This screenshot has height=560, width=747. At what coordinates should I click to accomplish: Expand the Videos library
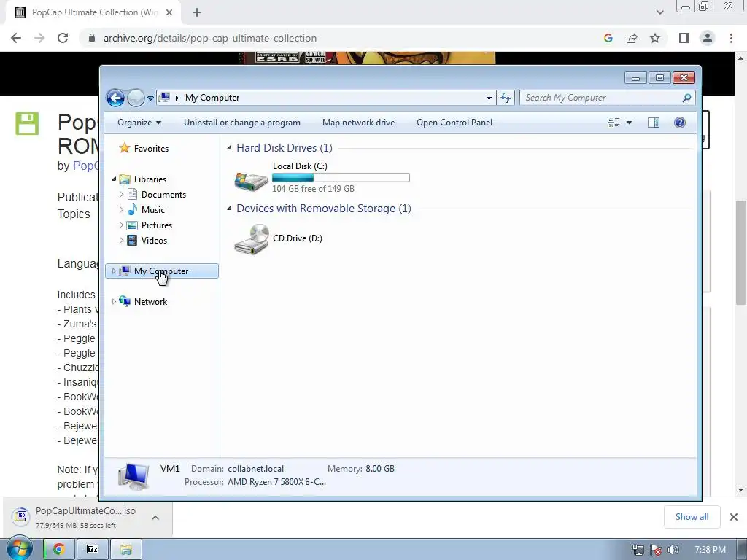point(121,240)
